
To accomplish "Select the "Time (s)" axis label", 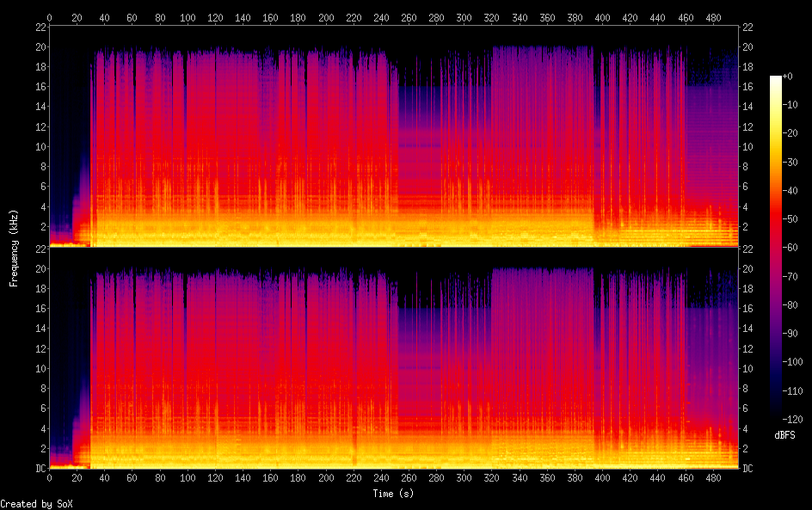I will pos(394,494).
